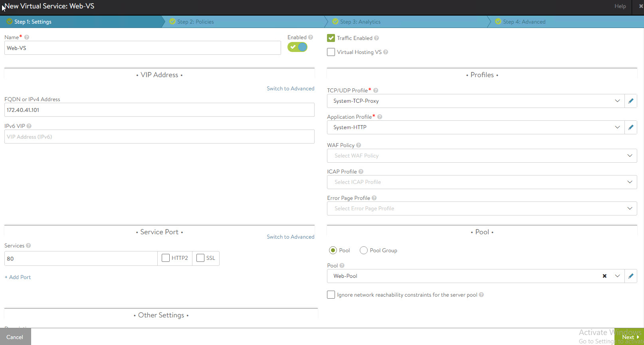The image size is (644, 345).
Task: Toggle the Enabled switch off
Action: tap(297, 47)
